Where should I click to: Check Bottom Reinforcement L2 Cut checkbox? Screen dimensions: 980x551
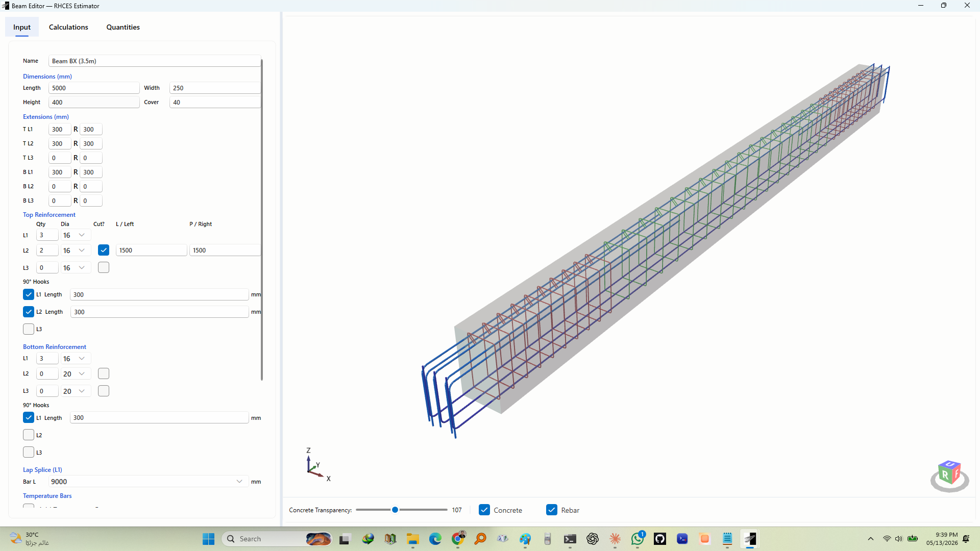[x=104, y=373]
